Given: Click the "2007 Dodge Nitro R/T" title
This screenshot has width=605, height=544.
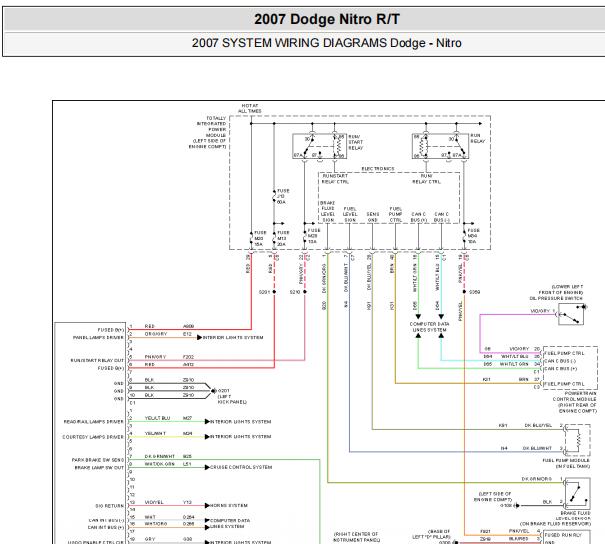Looking at the screenshot, I should (x=326, y=19).
